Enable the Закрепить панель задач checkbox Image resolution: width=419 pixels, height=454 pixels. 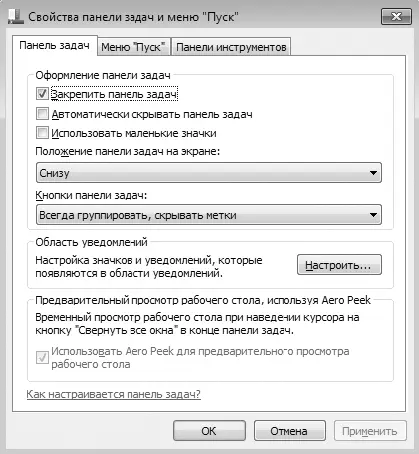(x=42, y=94)
